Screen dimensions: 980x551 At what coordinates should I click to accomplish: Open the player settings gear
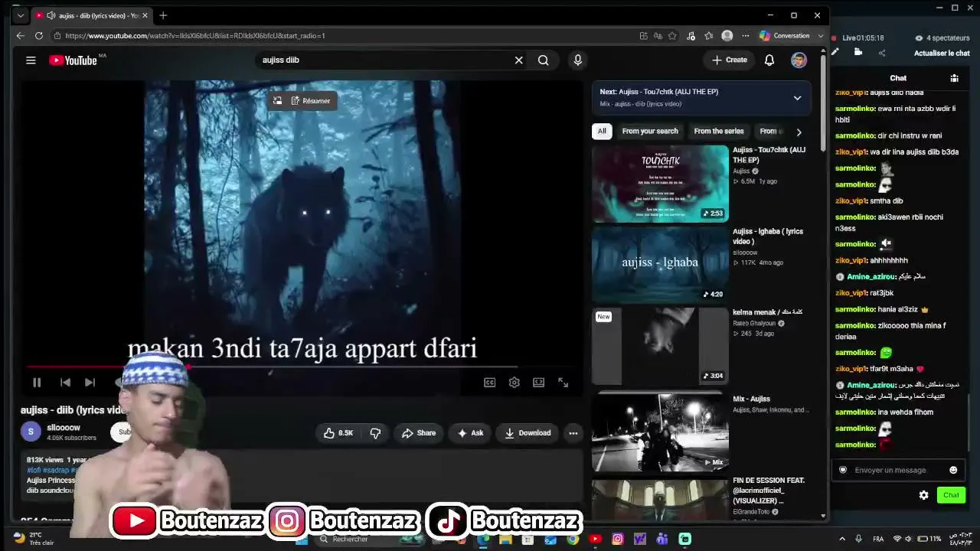pyautogui.click(x=514, y=383)
